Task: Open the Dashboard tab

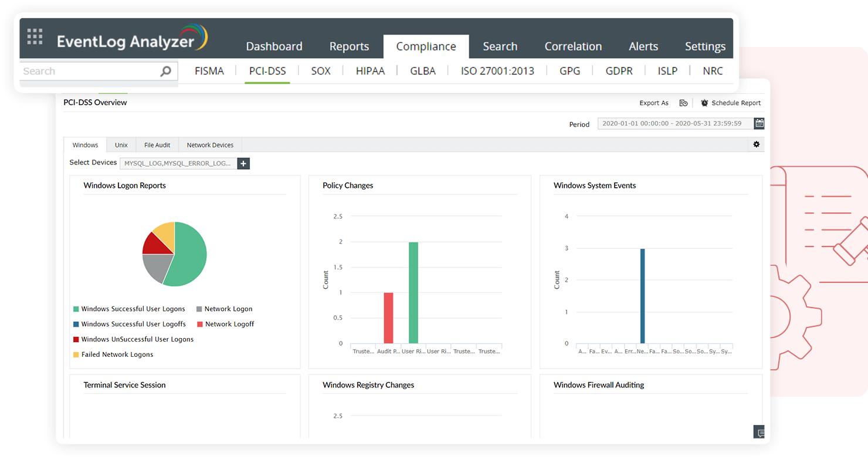Action: click(274, 46)
